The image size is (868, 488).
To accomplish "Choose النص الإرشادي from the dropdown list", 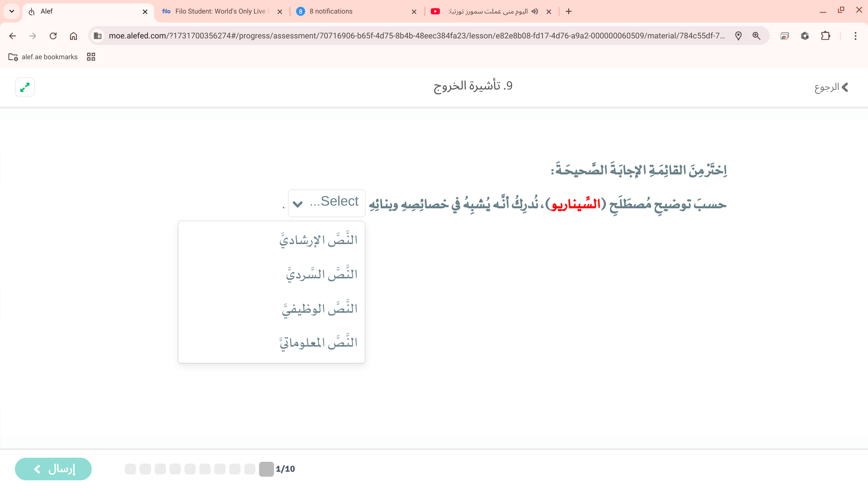I will coord(318,239).
